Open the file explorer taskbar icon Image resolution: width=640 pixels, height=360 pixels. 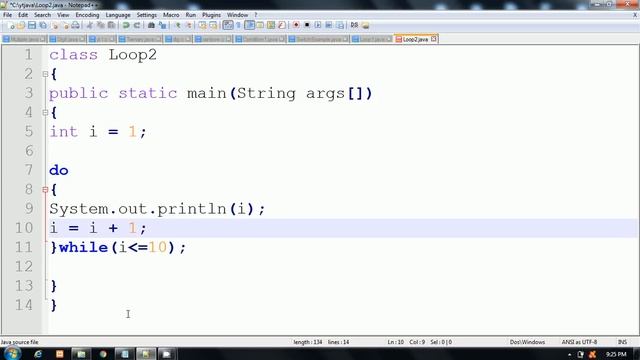point(81,354)
